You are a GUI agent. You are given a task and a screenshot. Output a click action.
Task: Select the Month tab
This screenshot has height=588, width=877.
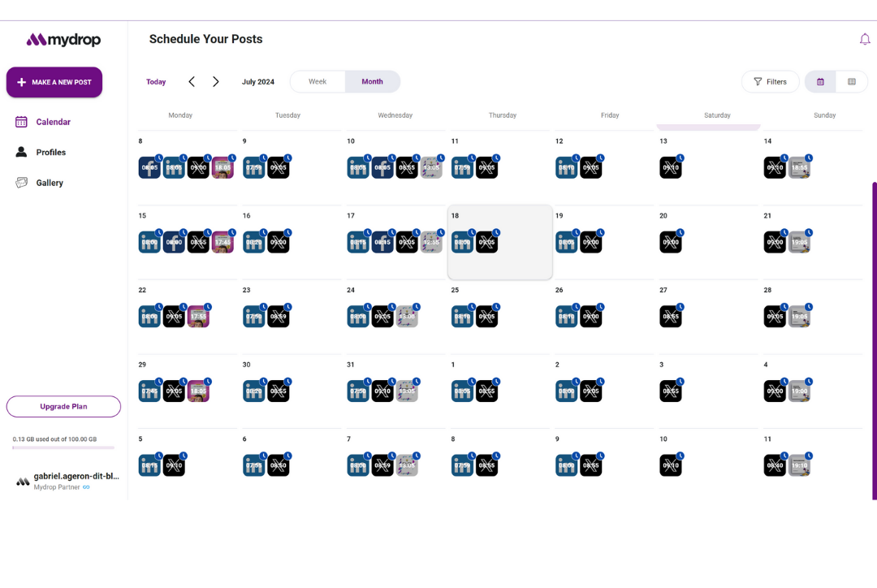click(372, 81)
